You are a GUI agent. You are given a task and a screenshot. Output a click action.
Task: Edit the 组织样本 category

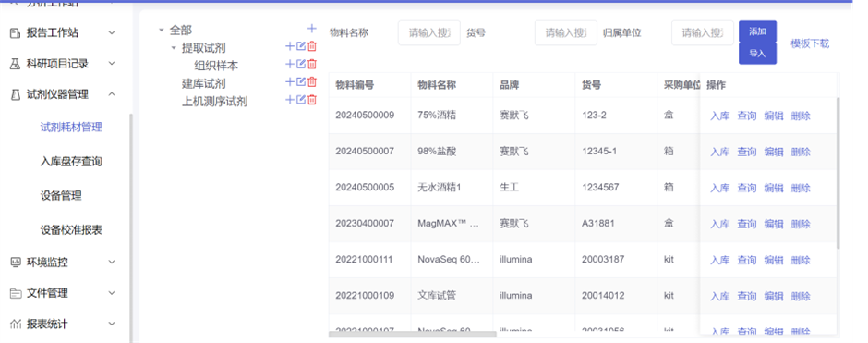tap(301, 65)
